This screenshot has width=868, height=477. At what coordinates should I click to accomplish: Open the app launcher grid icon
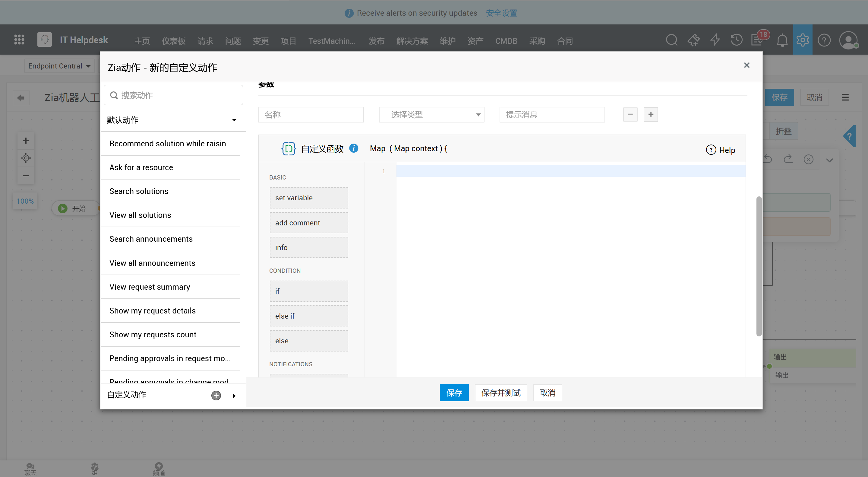(x=19, y=40)
